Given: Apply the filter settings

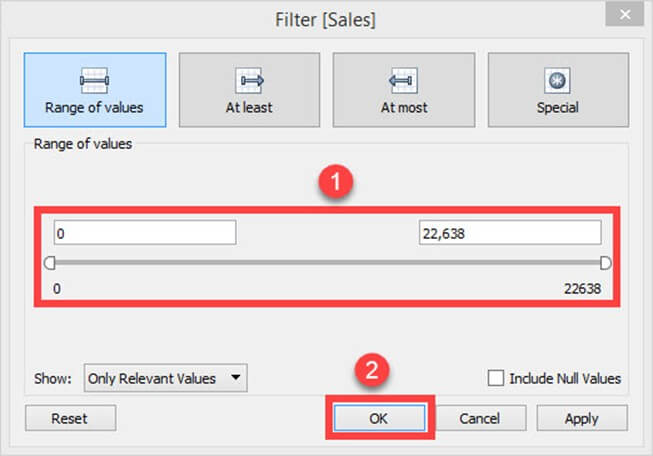Looking at the screenshot, I should 582,418.
